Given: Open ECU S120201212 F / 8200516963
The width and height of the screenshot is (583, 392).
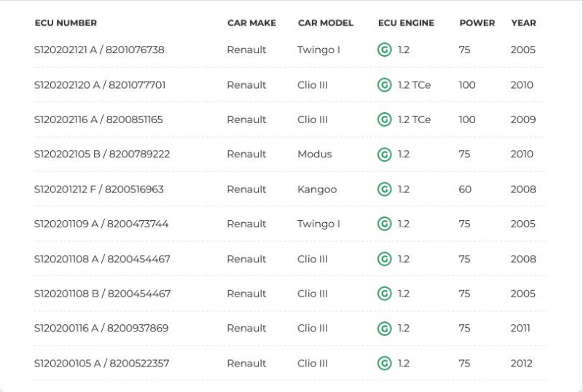Looking at the screenshot, I should (x=99, y=189).
